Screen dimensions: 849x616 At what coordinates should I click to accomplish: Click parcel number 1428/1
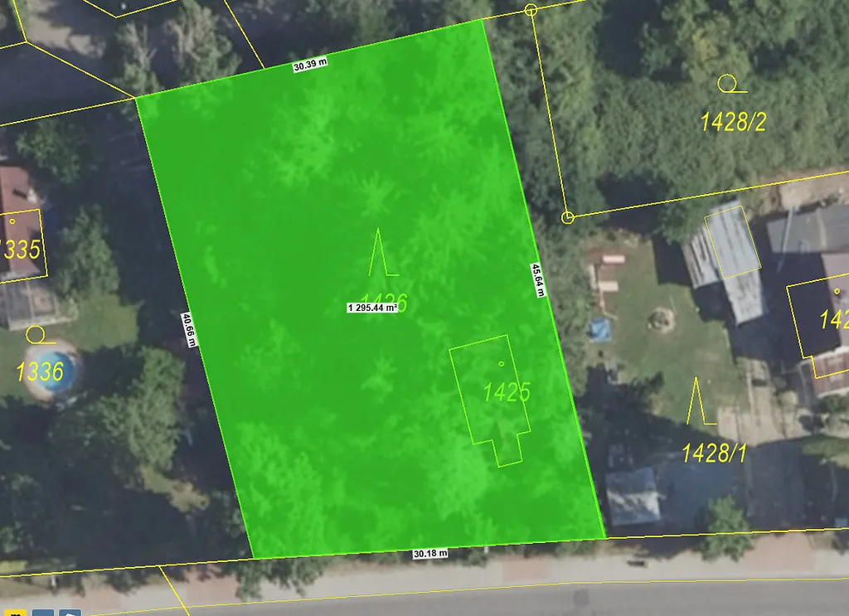tap(714, 452)
